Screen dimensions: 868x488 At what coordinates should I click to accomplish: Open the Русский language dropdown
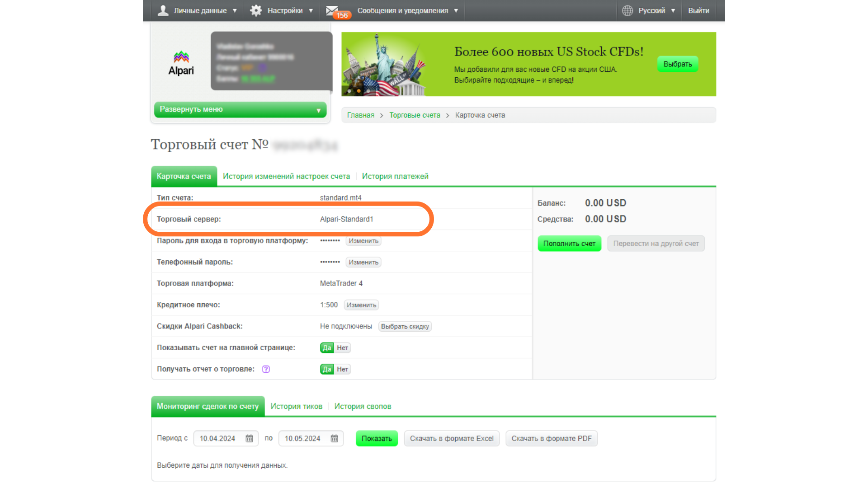click(x=656, y=10)
